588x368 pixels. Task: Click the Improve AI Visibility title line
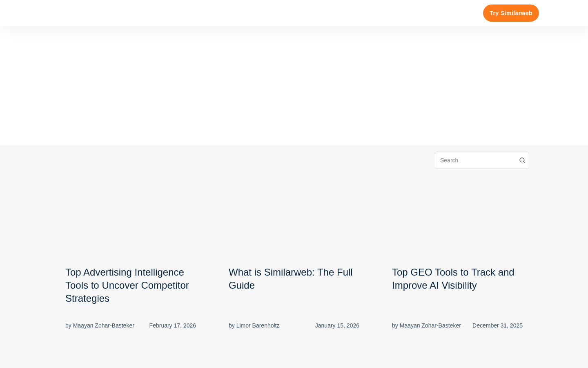click(434, 285)
